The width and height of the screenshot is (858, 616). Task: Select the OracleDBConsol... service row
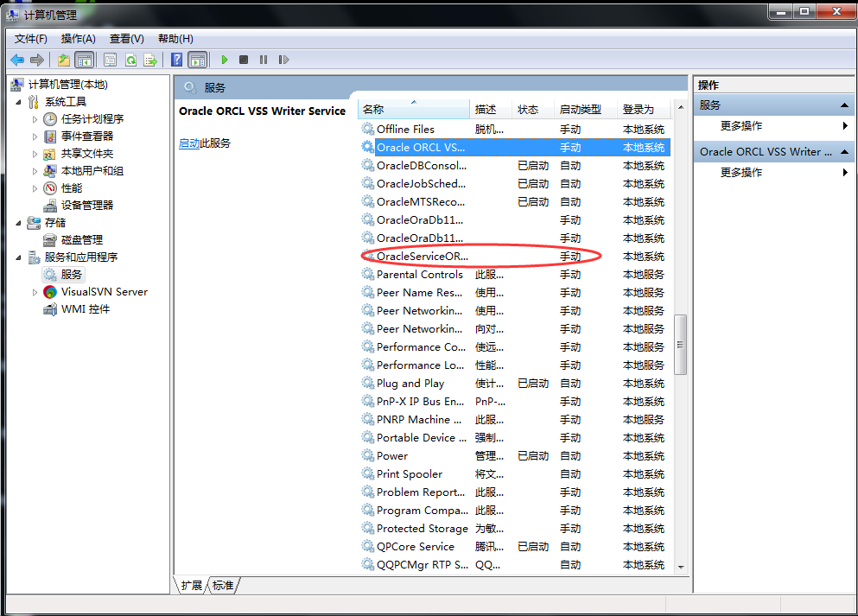515,166
